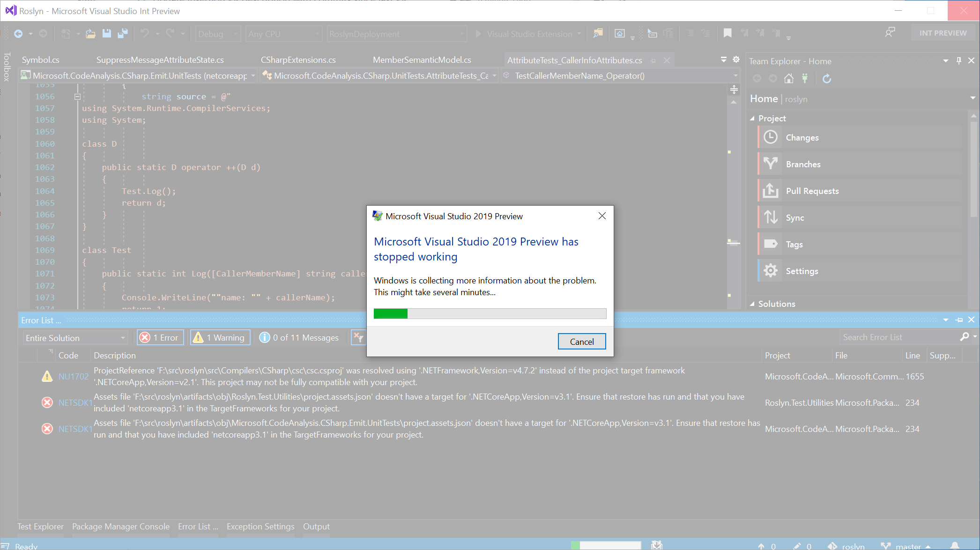
Task: Toggle the Error List build filter funnel button
Action: click(x=358, y=338)
